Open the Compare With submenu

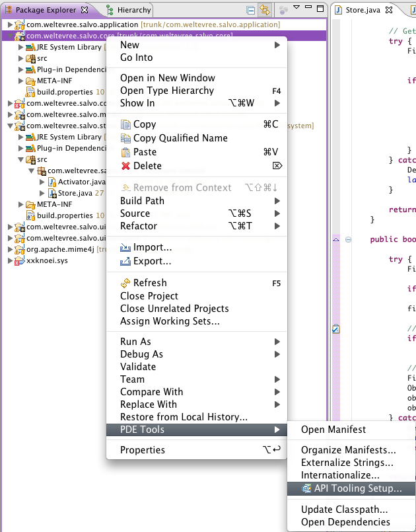tap(197, 392)
